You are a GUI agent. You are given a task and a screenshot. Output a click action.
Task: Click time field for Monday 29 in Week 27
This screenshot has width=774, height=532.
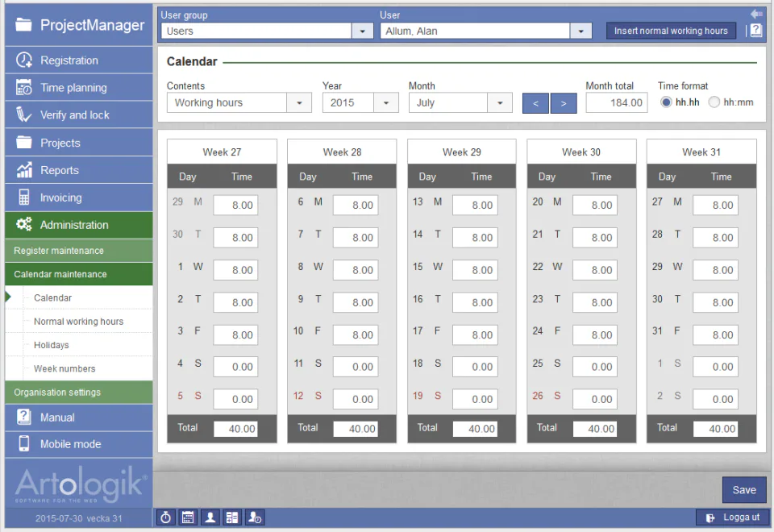235,205
